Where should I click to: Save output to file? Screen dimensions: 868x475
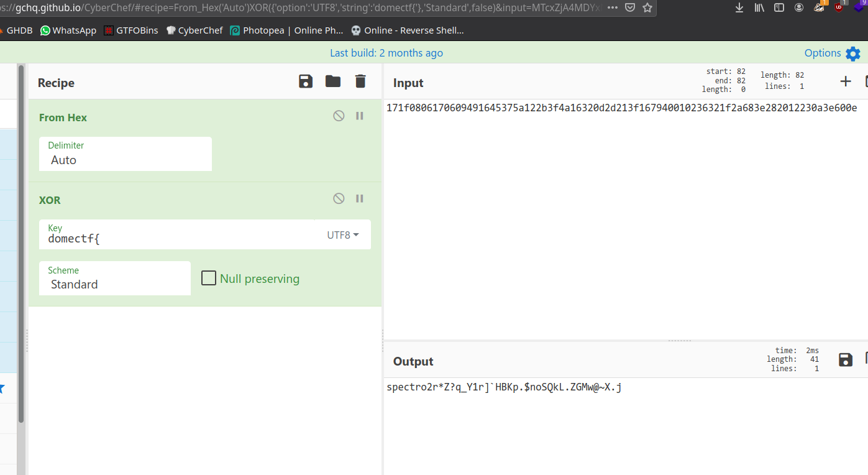point(846,360)
